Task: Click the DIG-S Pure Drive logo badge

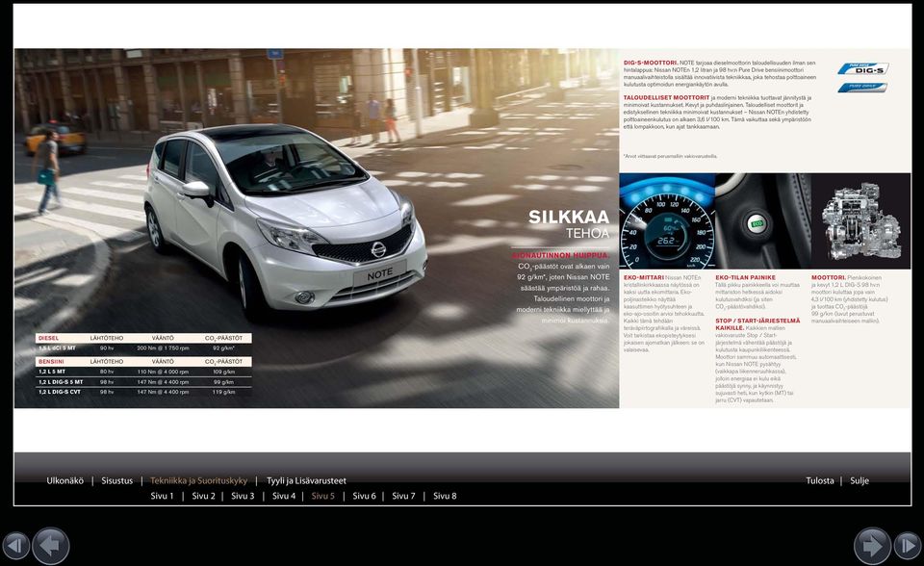Action: pos(862,69)
